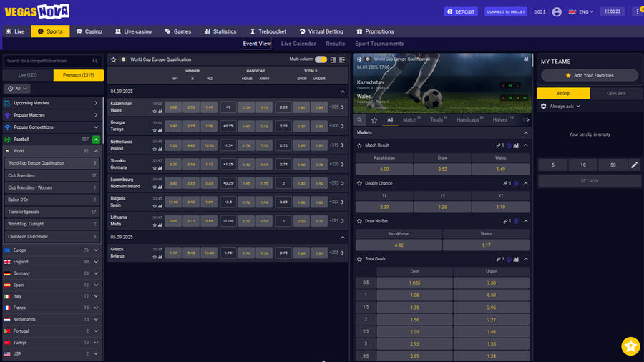This screenshot has height=362, width=644.
Task: Open stats chart icon on match banner
Action: [x=526, y=59]
